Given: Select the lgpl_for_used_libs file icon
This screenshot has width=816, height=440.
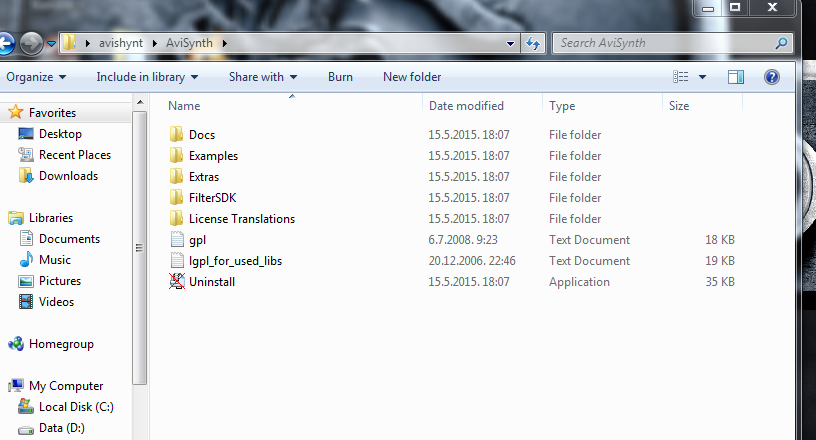Looking at the screenshot, I should point(177,260).
